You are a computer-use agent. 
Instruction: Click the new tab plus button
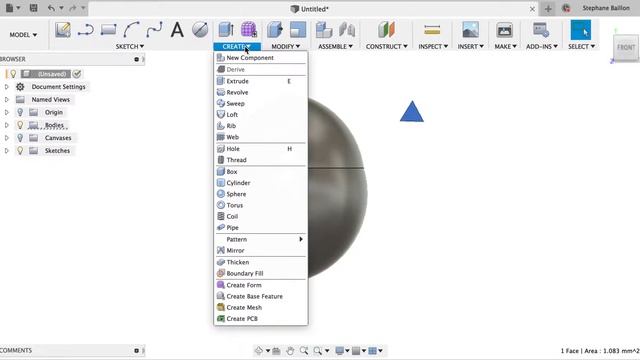[548, 9]
